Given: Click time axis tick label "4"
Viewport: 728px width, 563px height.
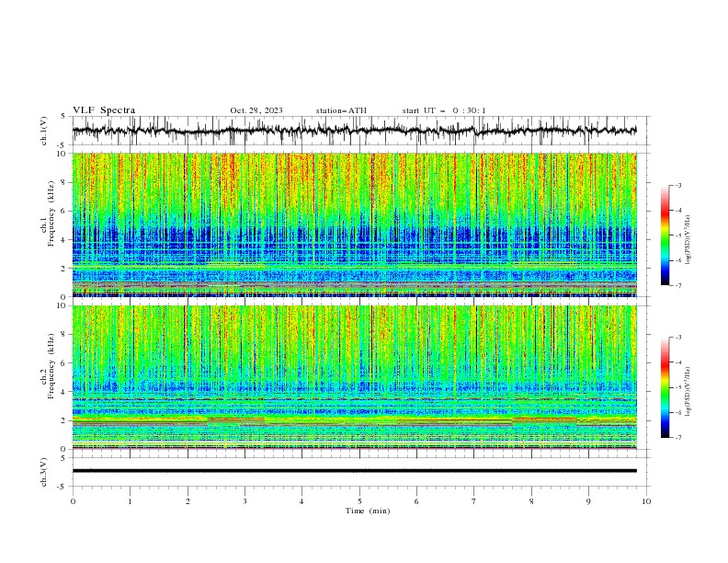Looking at the screenshot, I should [x=301, y=501].
